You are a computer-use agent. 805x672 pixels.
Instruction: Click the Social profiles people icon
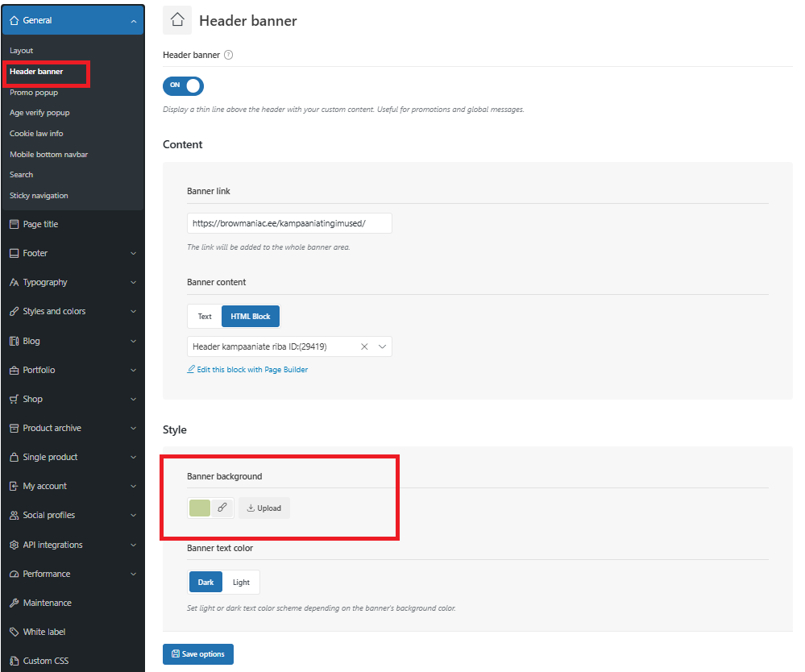click(15, 515)
